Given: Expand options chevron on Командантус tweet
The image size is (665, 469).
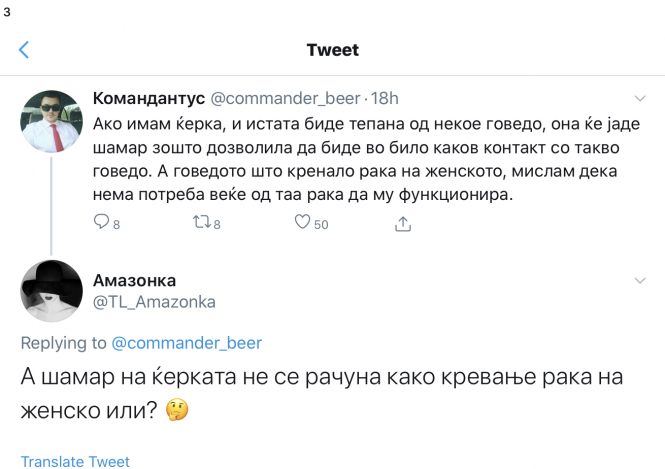Looking at the screenshot, I should [641, 99].
